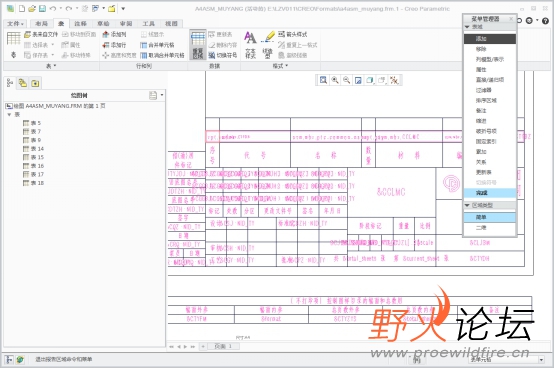The height and width of the screenshot is (369, 554).
Task: Click the 重复区域 (repeat region) button
Action: (x=198, y=45)
